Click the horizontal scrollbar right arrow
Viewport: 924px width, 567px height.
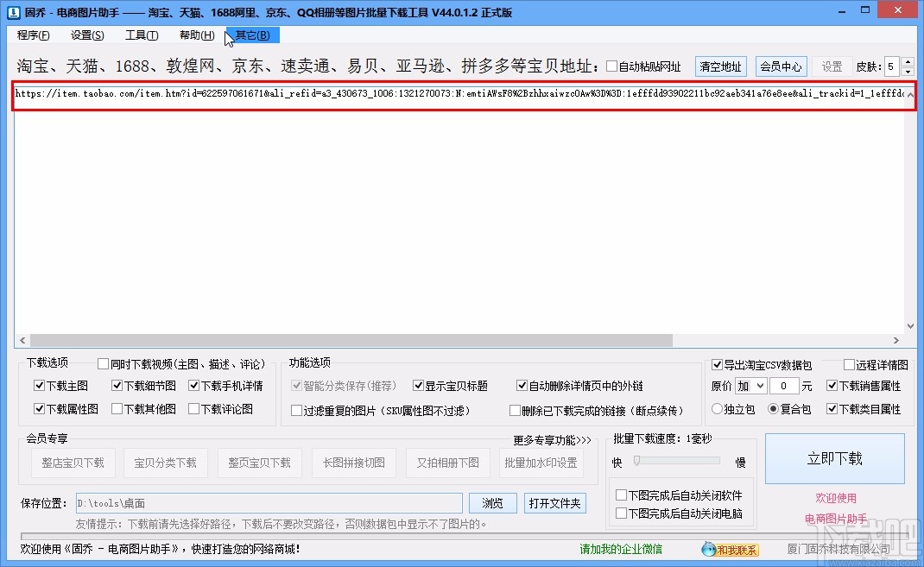click(x=896, y=340)
